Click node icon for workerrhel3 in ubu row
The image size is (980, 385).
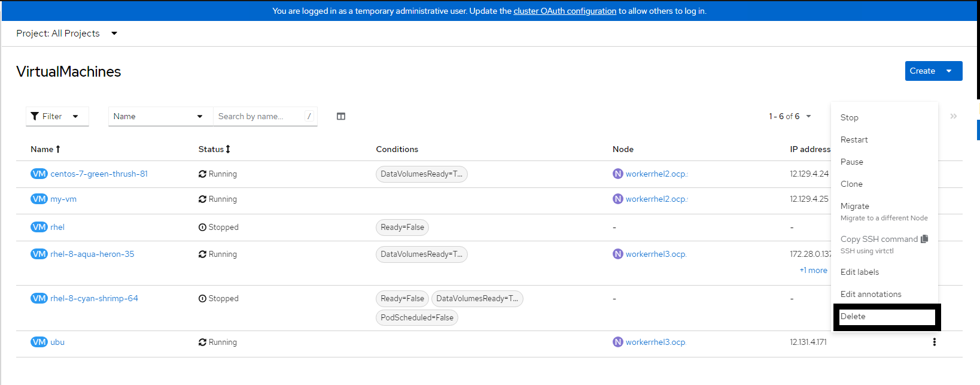click(x=617, y=342)
